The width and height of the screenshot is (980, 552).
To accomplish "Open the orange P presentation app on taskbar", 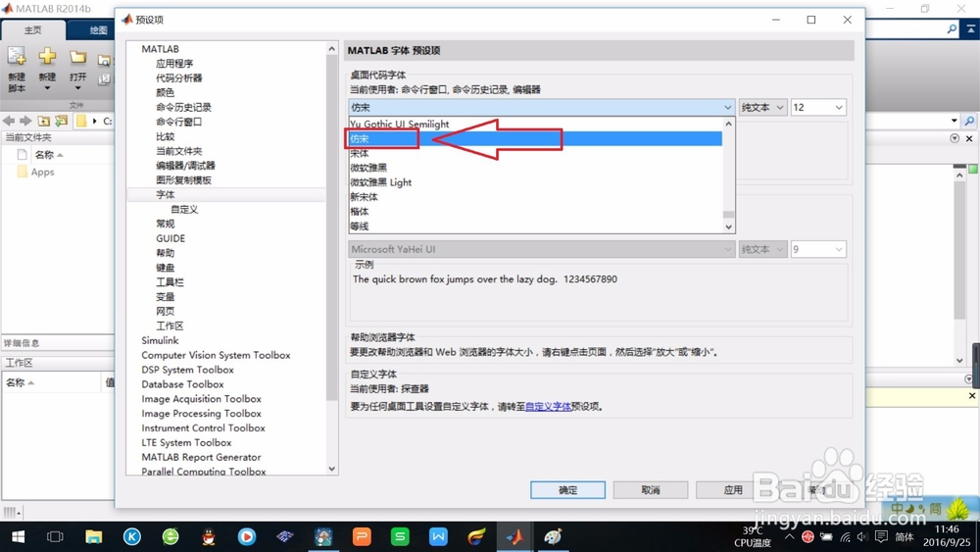I will click(x=362, y=537).
